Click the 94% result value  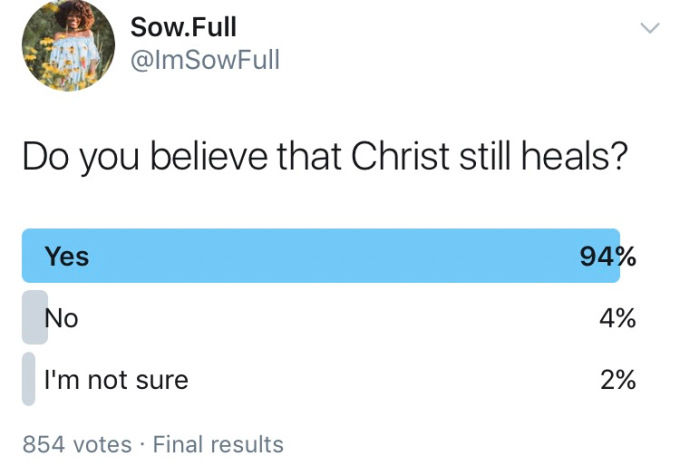point(608,257)
